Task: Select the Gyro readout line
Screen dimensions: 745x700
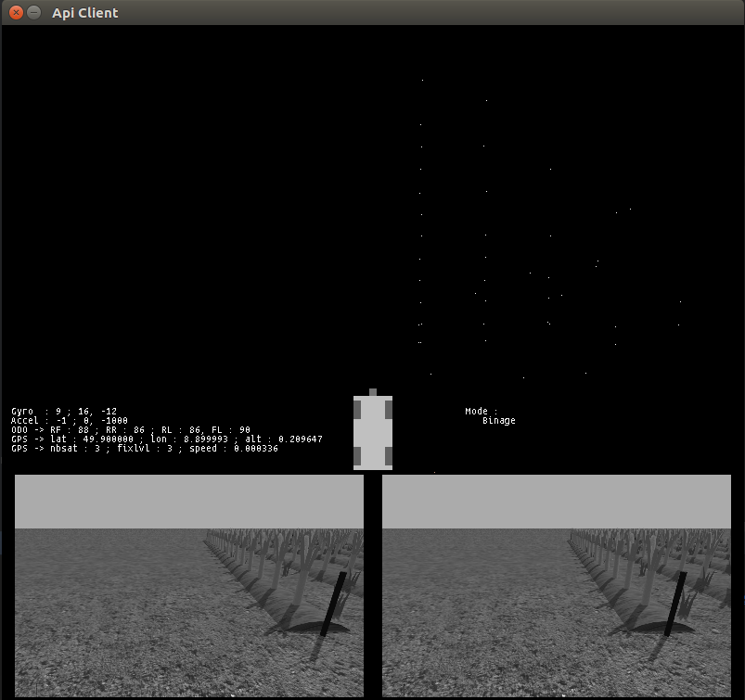Action: (x=64, y=412)
